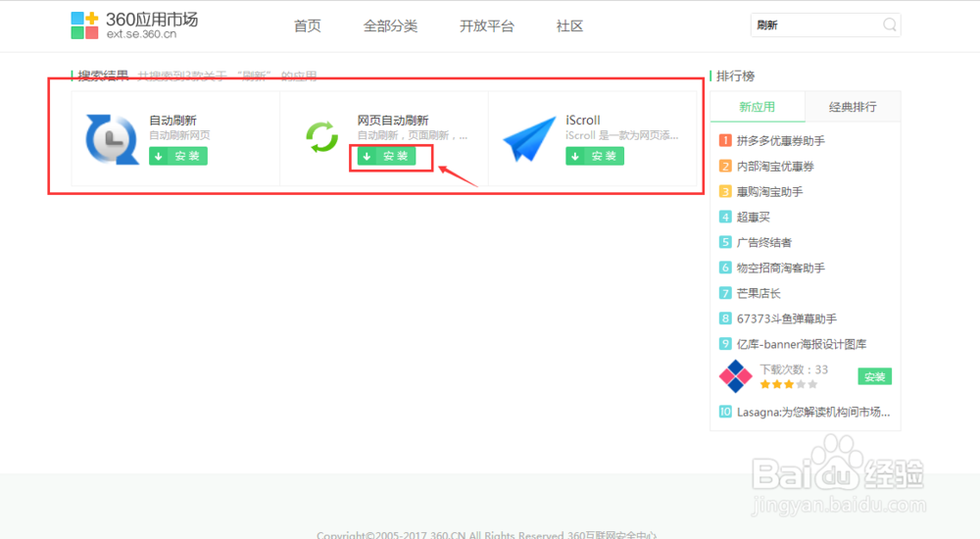980x539 pixels.
Task: Open the 首页 nav item
Action: click(x=308, y=25)
